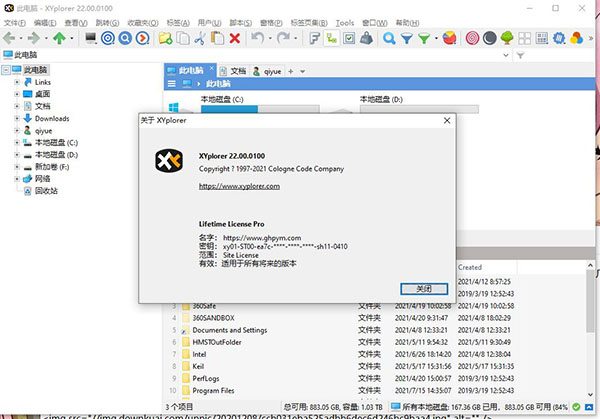Open the forward history dropdown arrow

46,38
